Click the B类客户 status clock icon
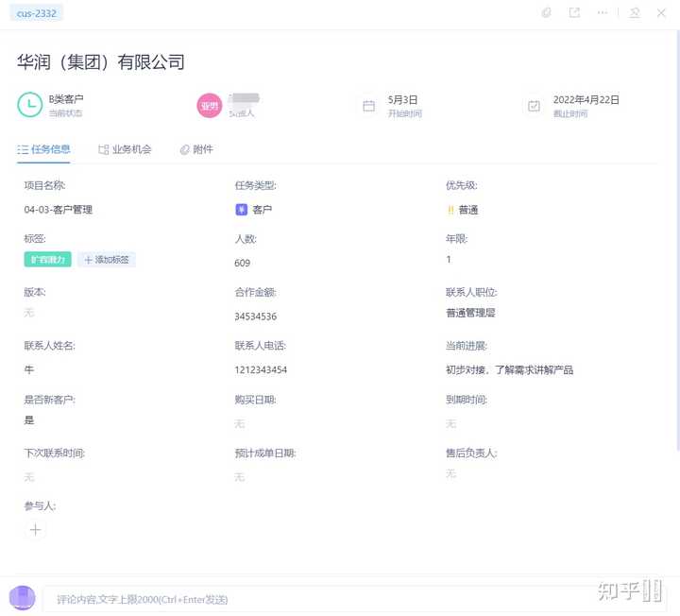680x616 pixels. pyautogui.click(x=30, y=105)
